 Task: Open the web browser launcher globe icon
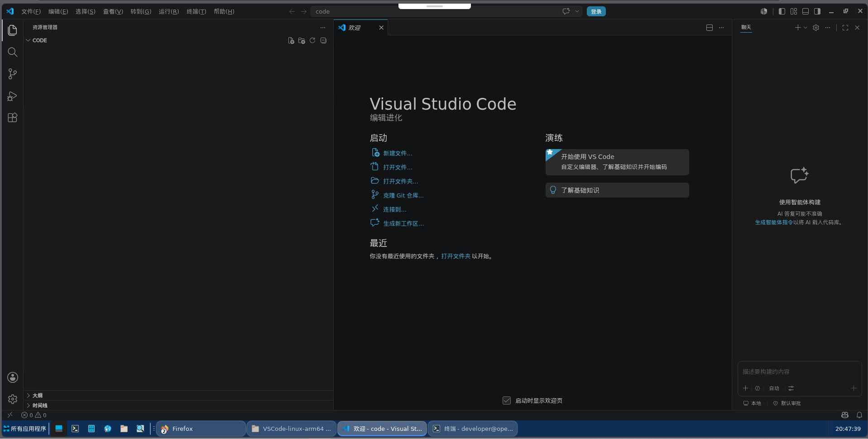coord(108,429)
